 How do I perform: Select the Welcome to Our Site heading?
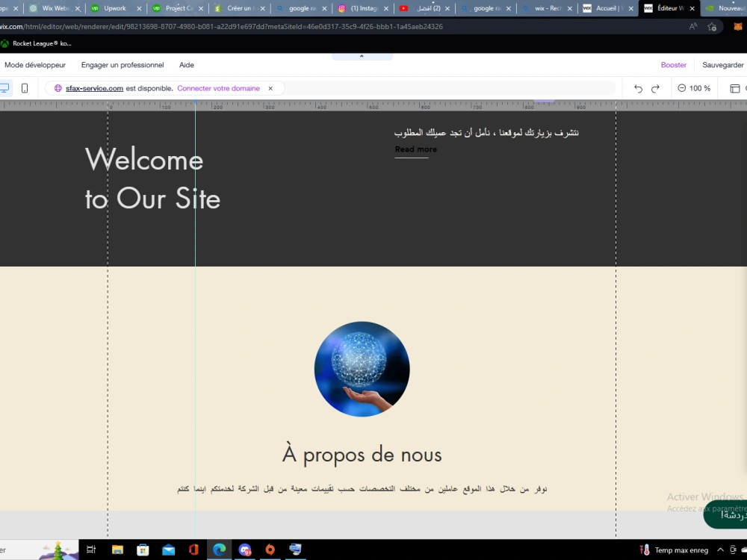point(152,178)
